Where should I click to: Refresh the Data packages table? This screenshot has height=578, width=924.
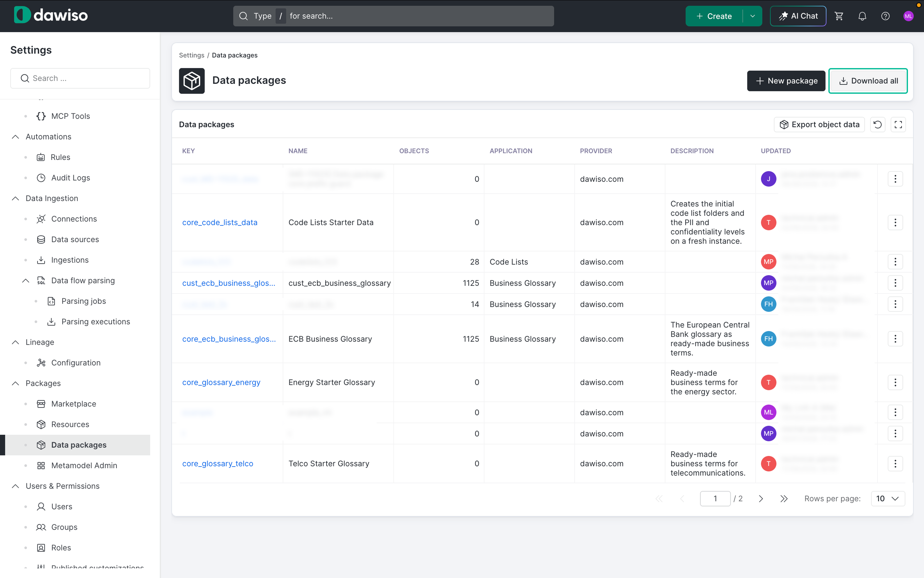click(877, 125)
